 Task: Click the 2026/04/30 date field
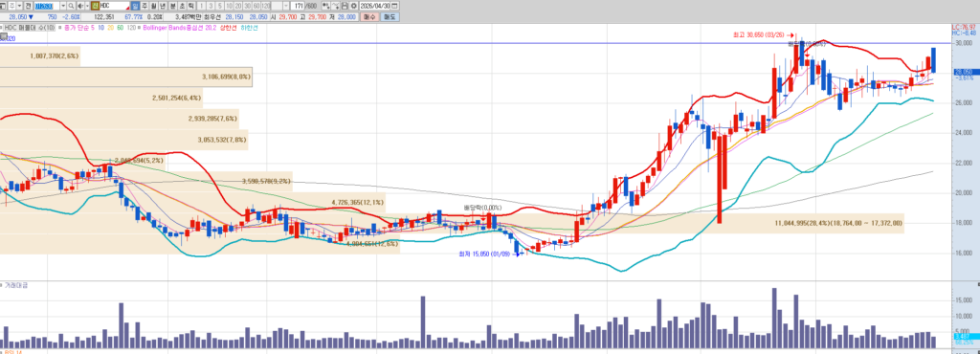(x=374, y=6)
